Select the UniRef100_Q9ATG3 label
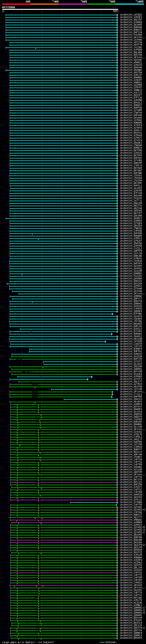The image size is (146, 644). tap(131, 399)
